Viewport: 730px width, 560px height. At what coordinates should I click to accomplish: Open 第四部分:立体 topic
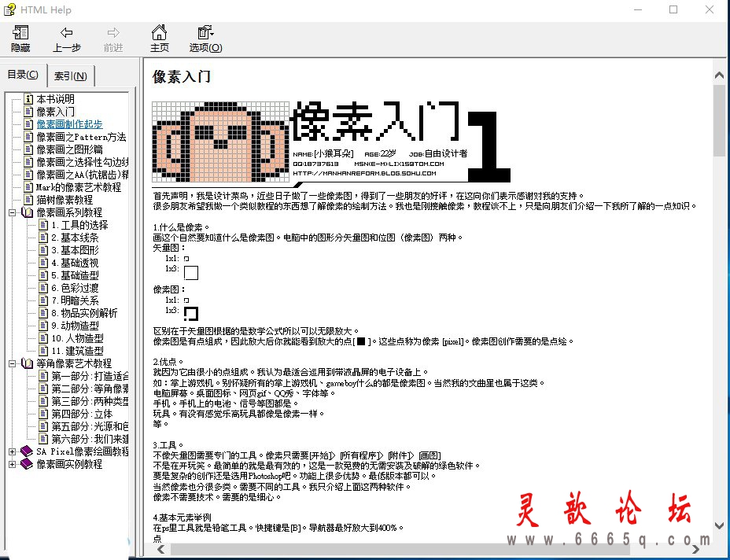pos(82,414)
